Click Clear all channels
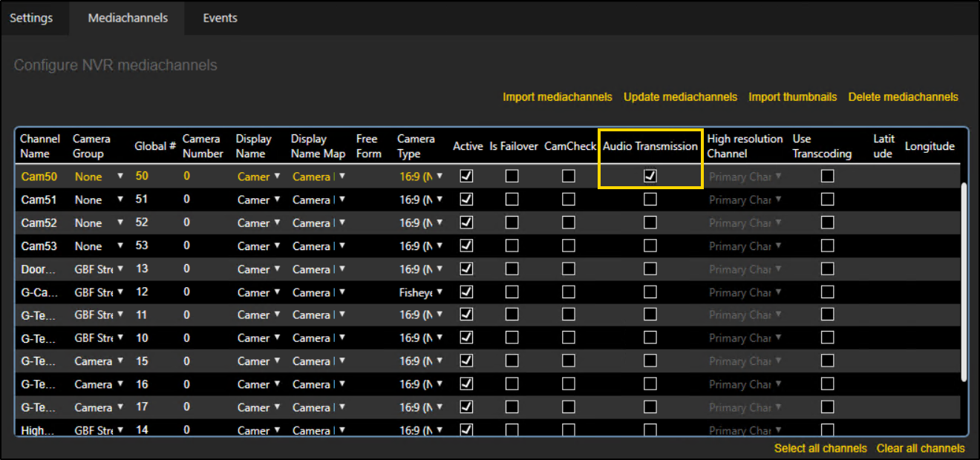Image resolution: width=980 pixels, height=460 pixels. (x=921, y=448)
